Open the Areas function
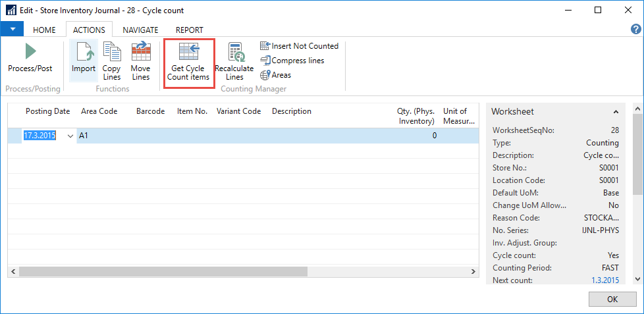This screenshot has height=314, width=644. pos(276,75)
